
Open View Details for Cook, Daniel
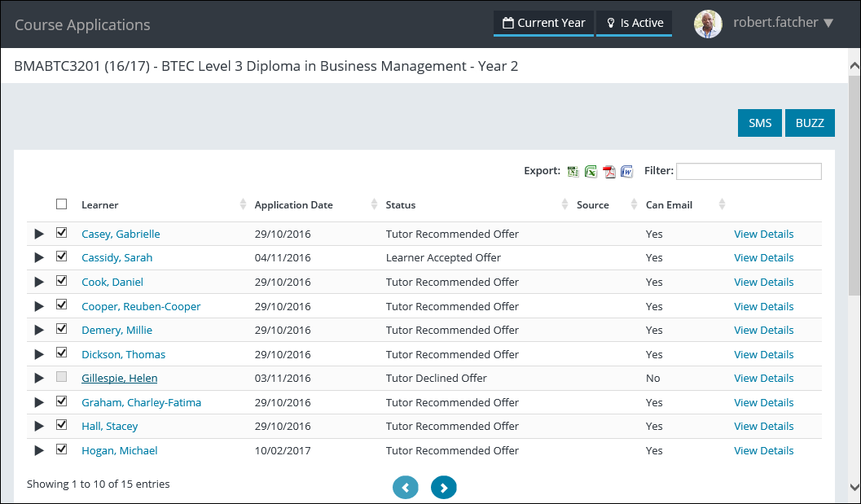click(763, 282)
